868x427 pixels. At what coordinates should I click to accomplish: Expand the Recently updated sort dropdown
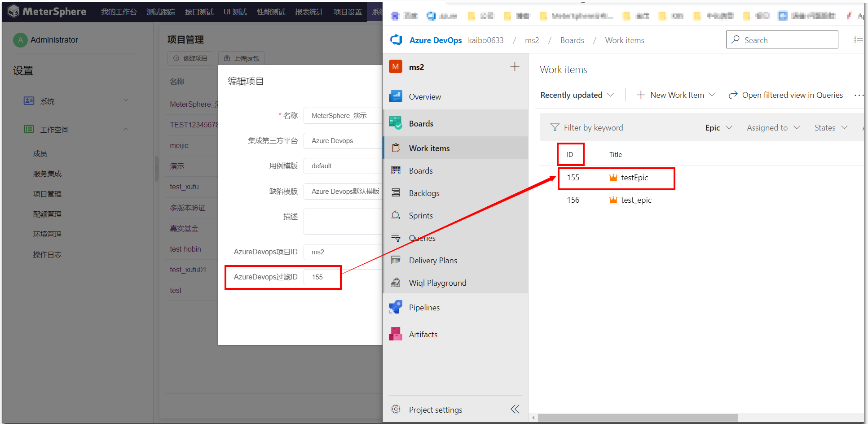point(577,95)
